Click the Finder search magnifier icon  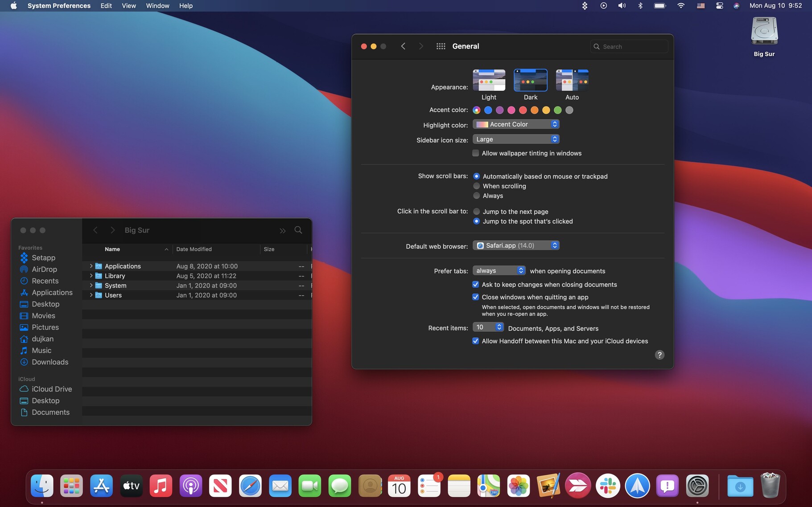[298, 230]
